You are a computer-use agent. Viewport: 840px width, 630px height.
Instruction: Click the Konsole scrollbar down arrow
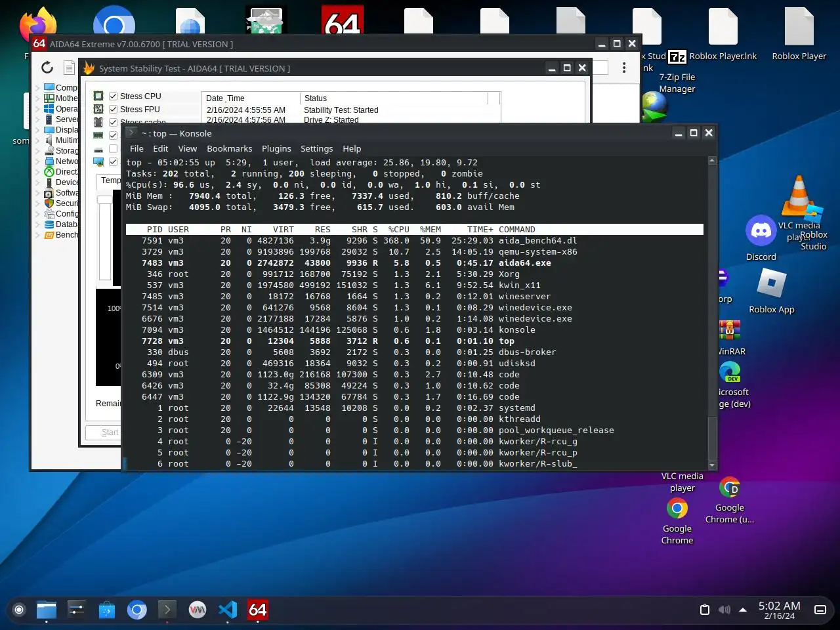coord(712,465)
